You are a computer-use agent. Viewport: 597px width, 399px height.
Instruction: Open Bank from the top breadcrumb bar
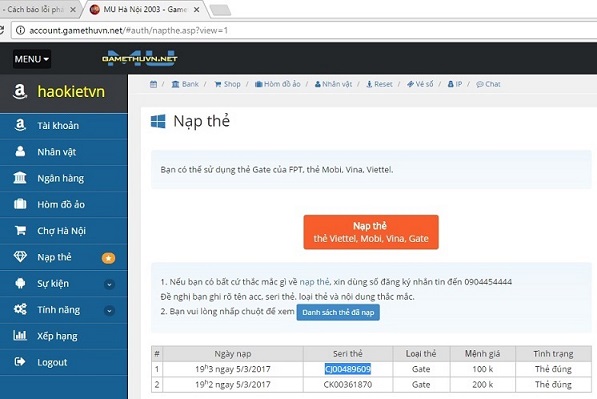pos(185,84)
